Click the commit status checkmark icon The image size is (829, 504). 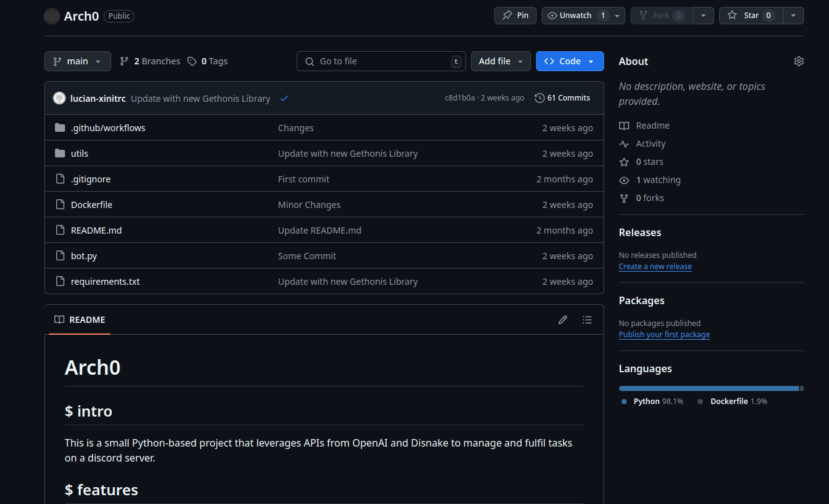pos(284,98)
